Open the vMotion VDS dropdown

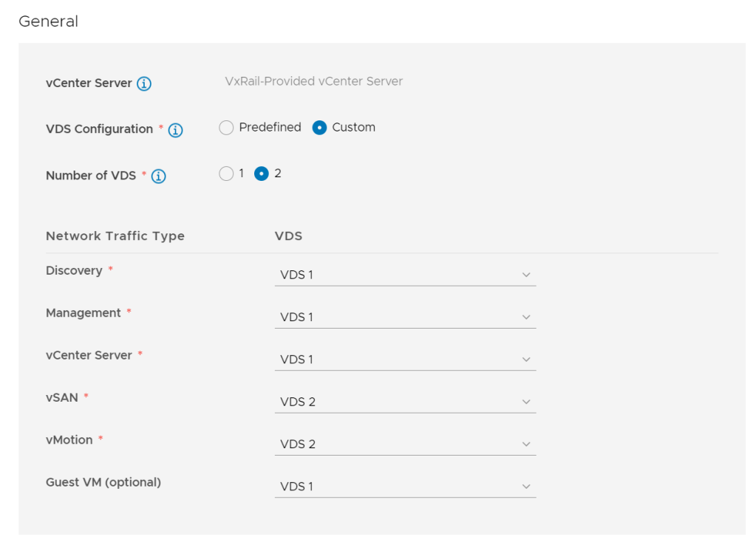tap(404, 444)
